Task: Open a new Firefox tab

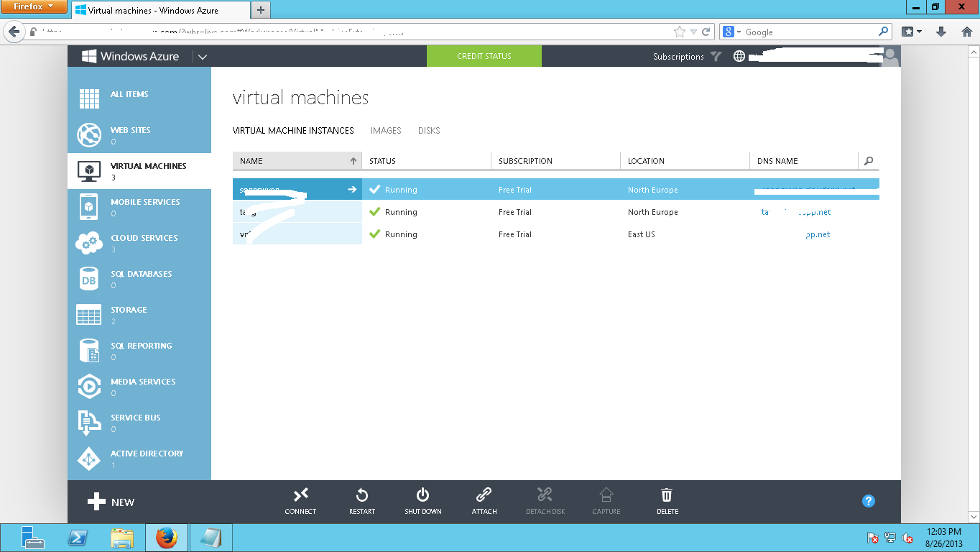Action: tap(261, 9)
